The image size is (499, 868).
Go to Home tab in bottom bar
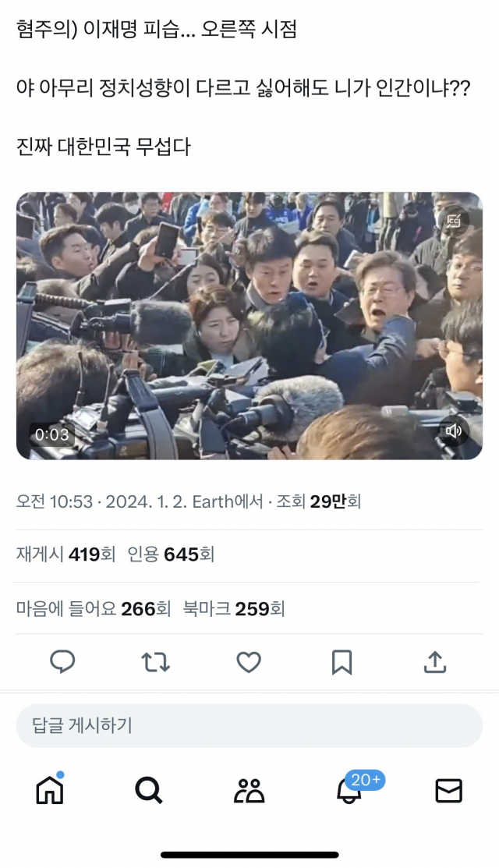[x=50, y=789]
